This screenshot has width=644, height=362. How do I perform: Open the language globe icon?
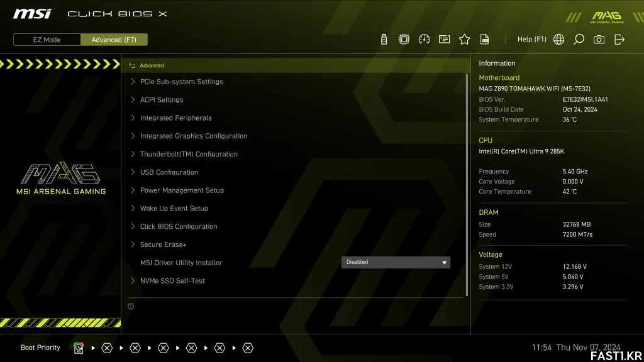tap(558, 40)
